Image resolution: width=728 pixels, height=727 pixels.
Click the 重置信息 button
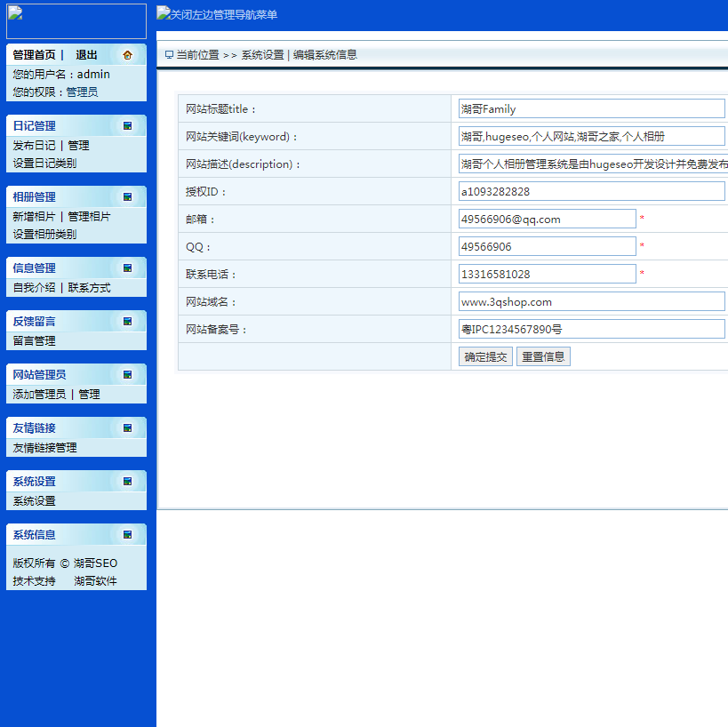[x=543, y=356]
